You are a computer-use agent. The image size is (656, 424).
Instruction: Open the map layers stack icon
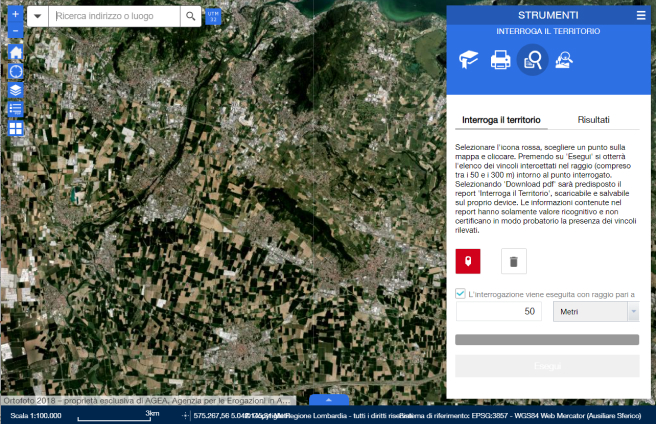tap(16, 90)
